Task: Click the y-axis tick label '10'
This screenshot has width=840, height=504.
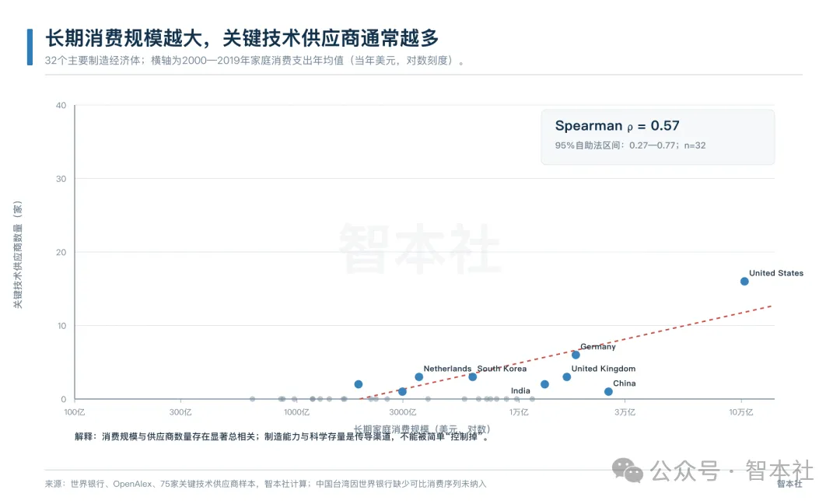Action: click(x=61, y=326)
